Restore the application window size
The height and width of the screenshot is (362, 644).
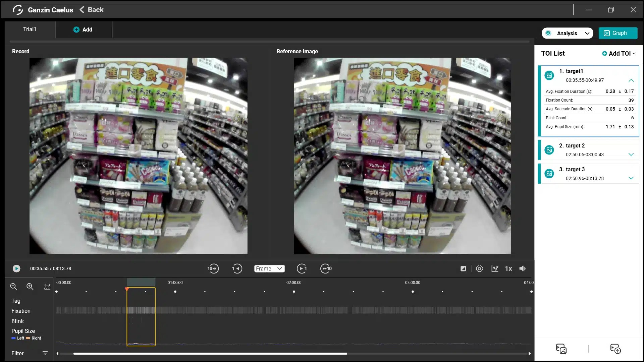(611, 10)
